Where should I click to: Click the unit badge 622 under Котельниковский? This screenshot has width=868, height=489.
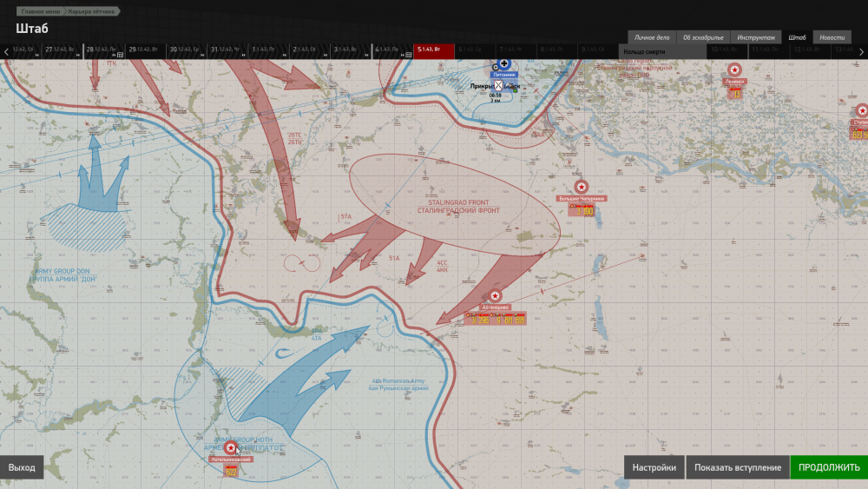click(231, 472)
